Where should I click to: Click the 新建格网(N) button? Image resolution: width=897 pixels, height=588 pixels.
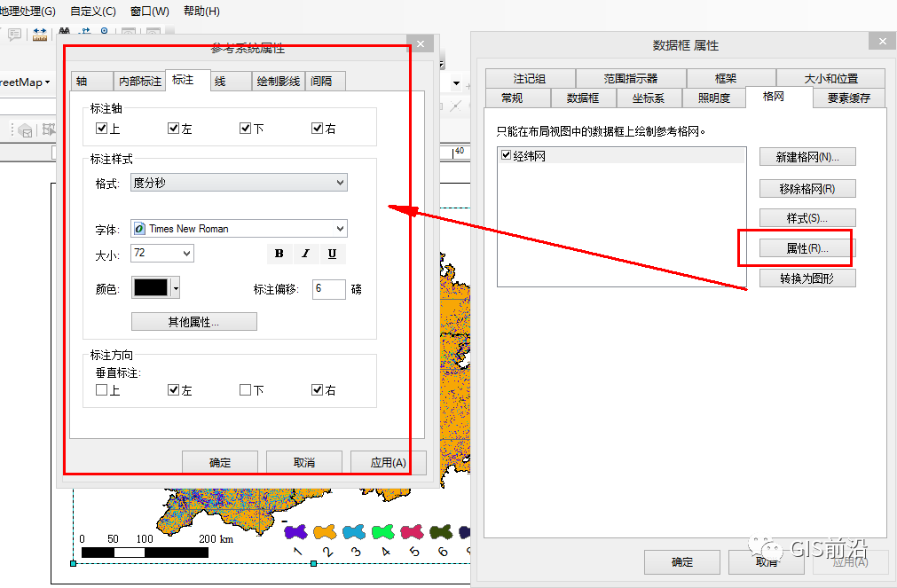(806, 156)
